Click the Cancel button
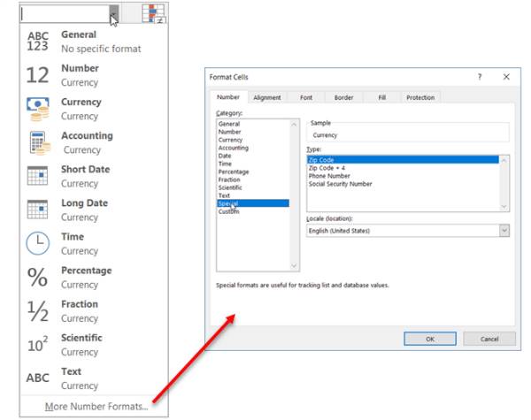Screen dimensions: 531x420 click(x=489, y=339)
